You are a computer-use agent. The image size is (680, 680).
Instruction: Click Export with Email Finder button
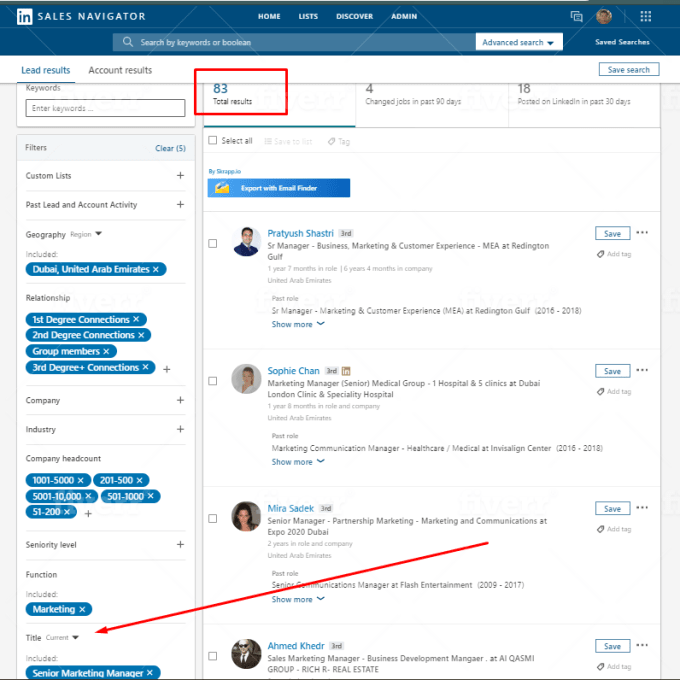coord(279,188)
